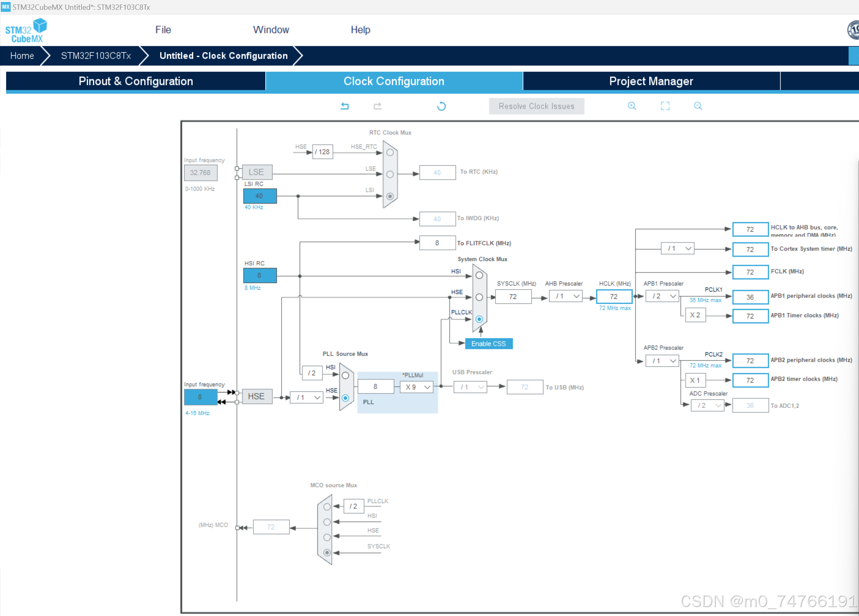Open the APB1 Prescaler dropdown

tap(663, 296)
